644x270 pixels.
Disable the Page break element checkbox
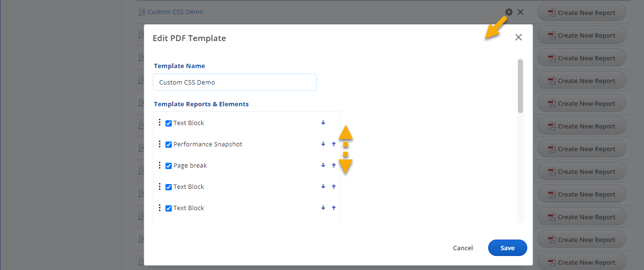(x=168, y=166)
